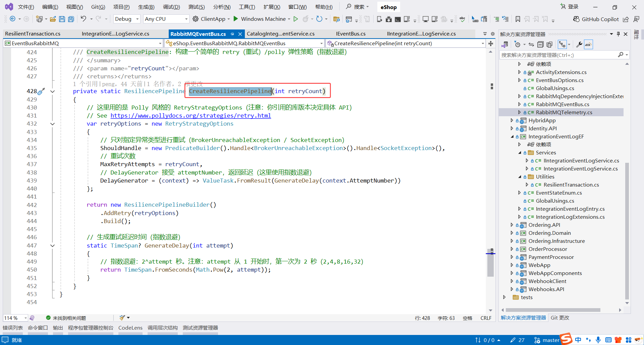Screen dimensions: 644x345
Task: Click the search icon in the menu bar
Action: coord(349,7)
